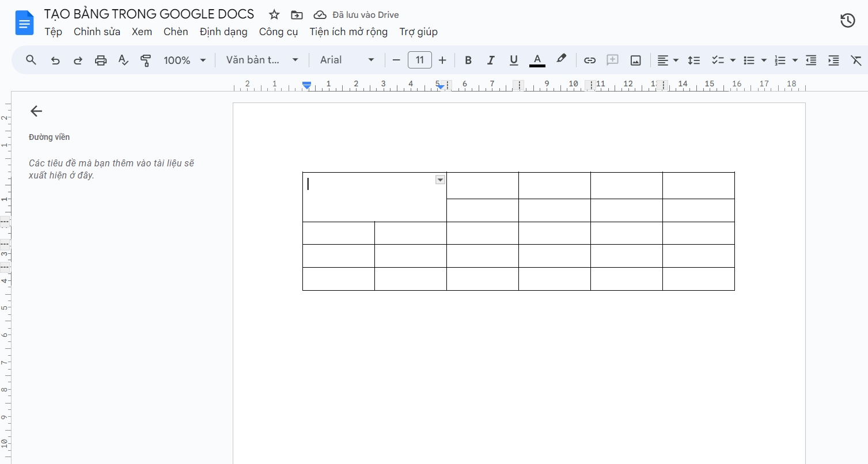Screen dimensions: 868x464
Task: Toggle italic formatting
Action: [490, 60]
